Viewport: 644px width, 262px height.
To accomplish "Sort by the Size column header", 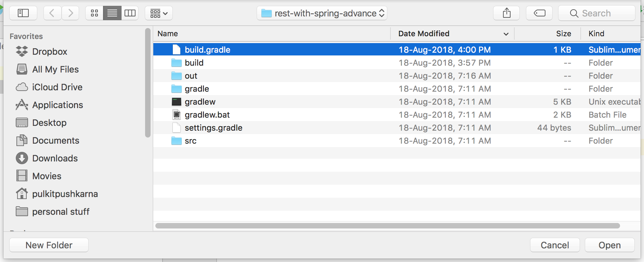I will [x=548, y=34].
